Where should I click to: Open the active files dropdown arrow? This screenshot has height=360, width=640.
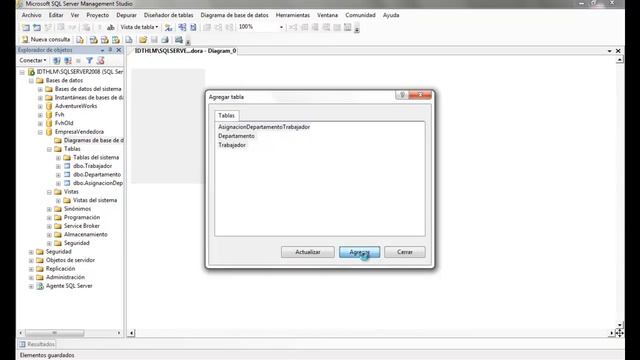coord(609,51)
